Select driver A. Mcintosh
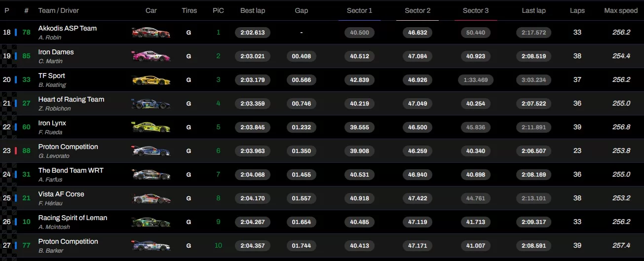Viewport: 644px width, 261px height. [54, 227]
